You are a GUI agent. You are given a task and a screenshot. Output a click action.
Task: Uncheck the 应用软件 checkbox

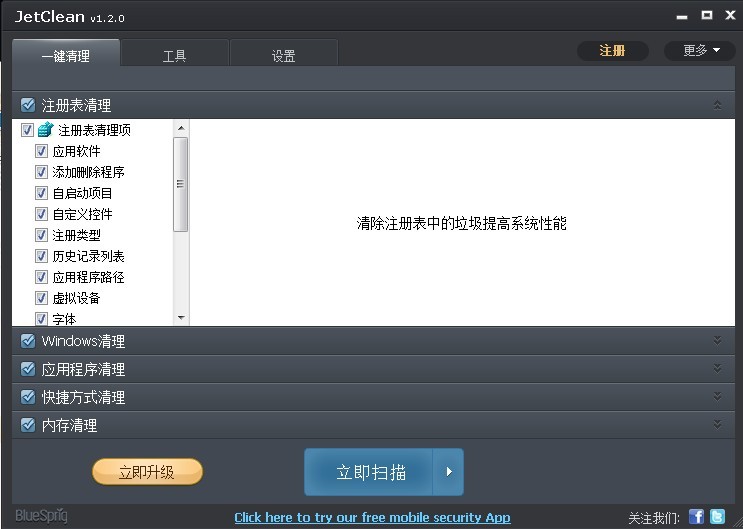(x=42, y=151)
